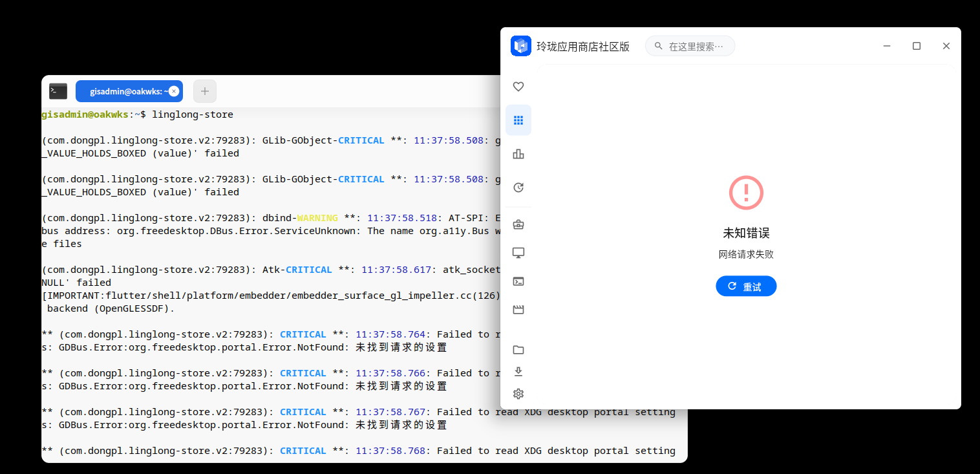This screenshot has width=980, height=474.
Task: Open the rankings bar chart icon
Action: point(518,154)
